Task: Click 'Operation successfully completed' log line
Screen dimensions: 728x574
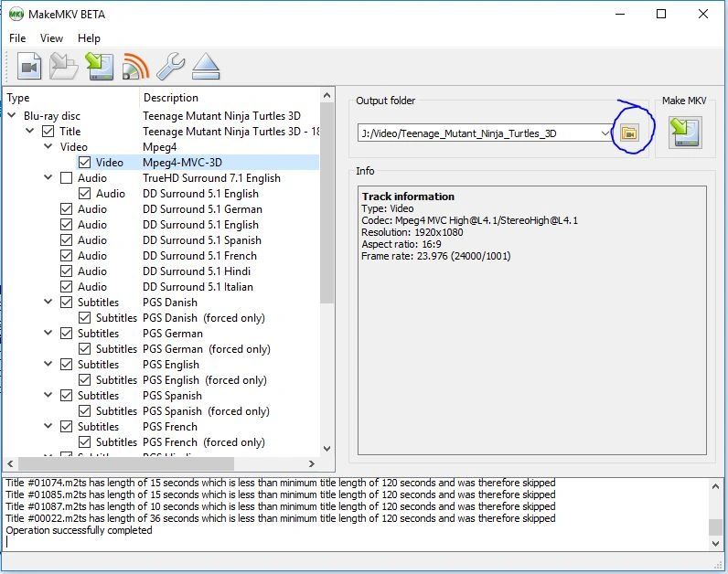Action: [79, 530]
